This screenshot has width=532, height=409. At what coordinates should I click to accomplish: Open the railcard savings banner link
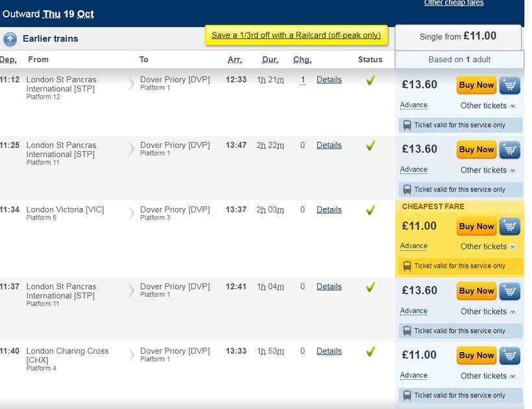[x=296, y=35]
